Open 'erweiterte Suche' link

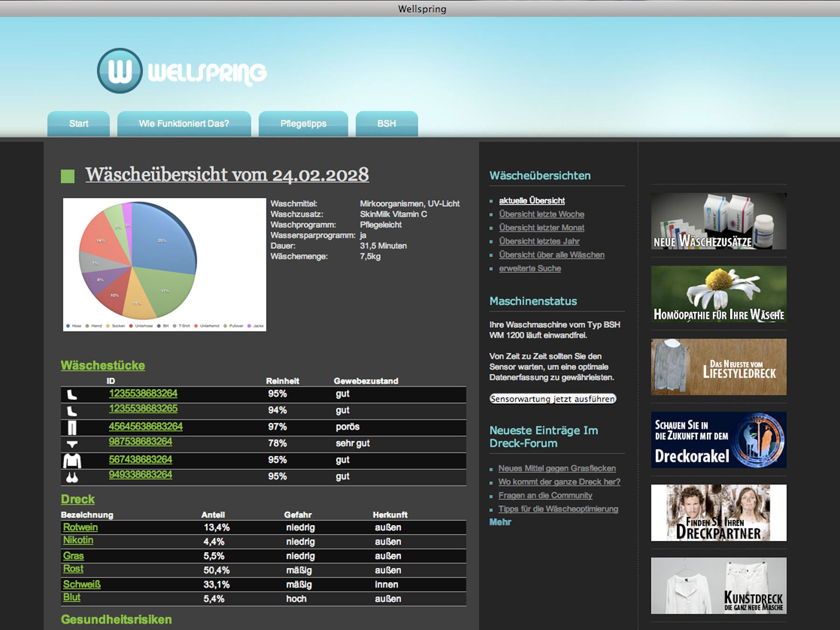pos(530,268)
